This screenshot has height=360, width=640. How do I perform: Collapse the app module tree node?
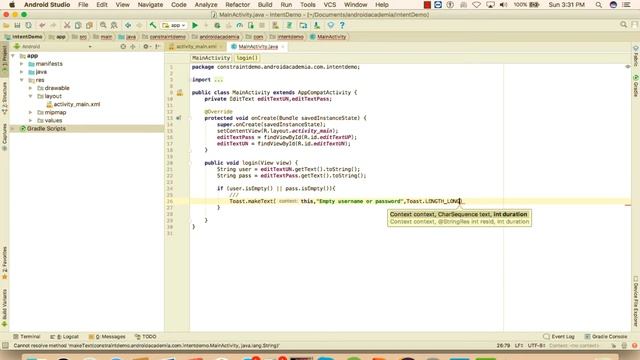13,56
